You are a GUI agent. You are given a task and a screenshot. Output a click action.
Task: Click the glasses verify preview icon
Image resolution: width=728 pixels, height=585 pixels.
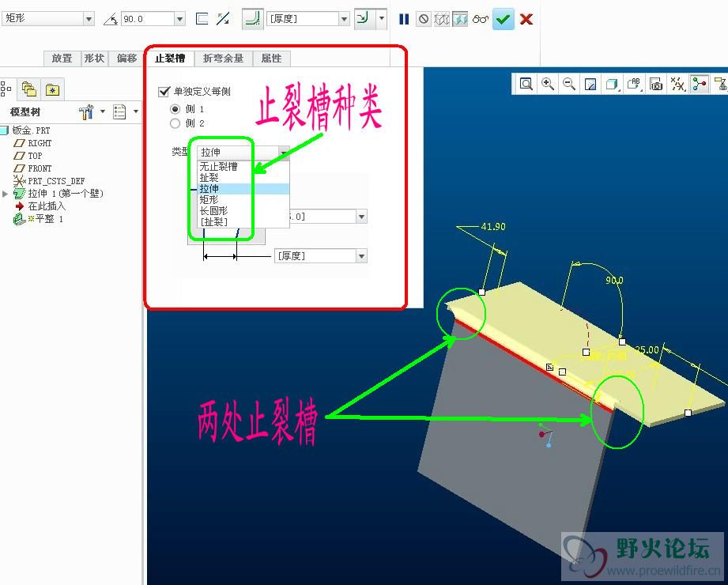481,19
